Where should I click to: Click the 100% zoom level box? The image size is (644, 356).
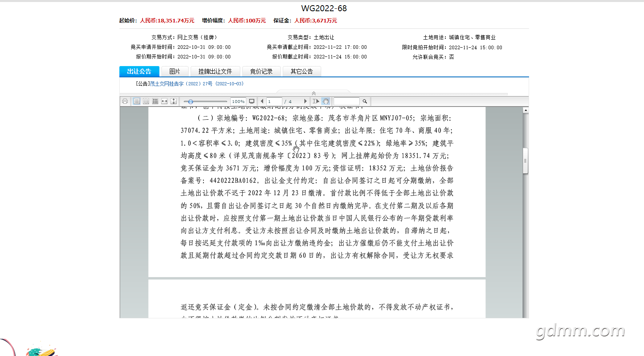[x=238, y=101]
